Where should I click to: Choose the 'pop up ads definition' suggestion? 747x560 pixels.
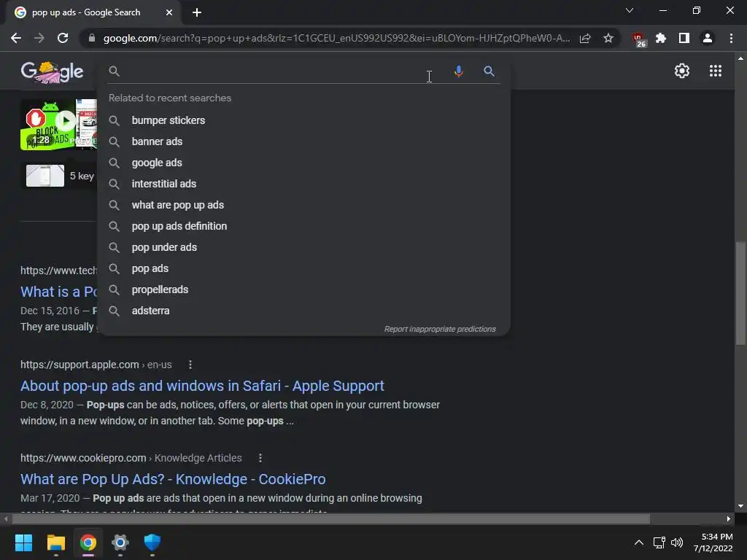(x=303, y=226)
